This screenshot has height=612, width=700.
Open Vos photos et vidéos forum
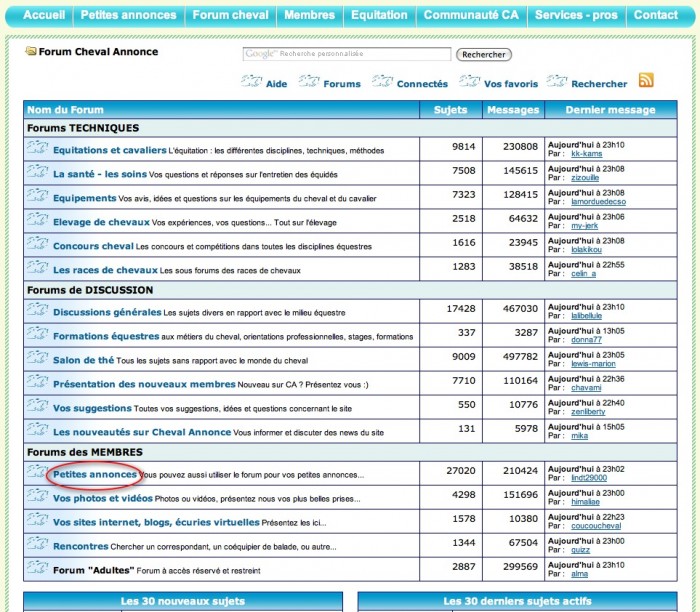[x=103, y=499]
